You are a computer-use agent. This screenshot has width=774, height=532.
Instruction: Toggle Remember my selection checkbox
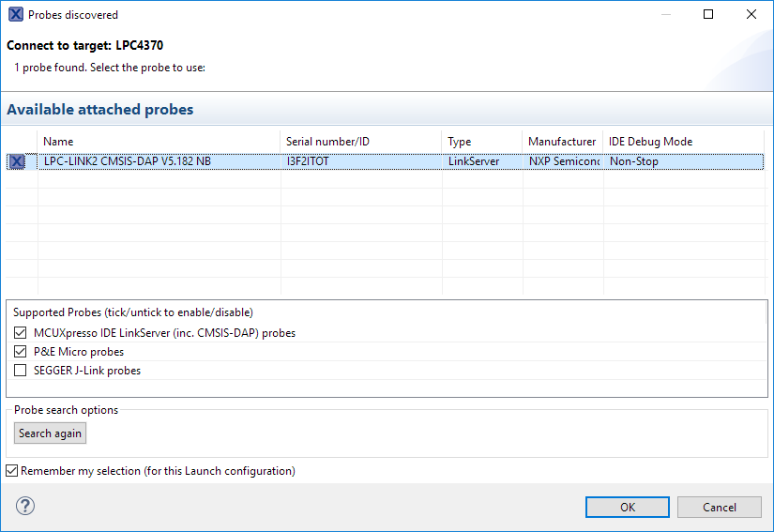pos(12,471)
